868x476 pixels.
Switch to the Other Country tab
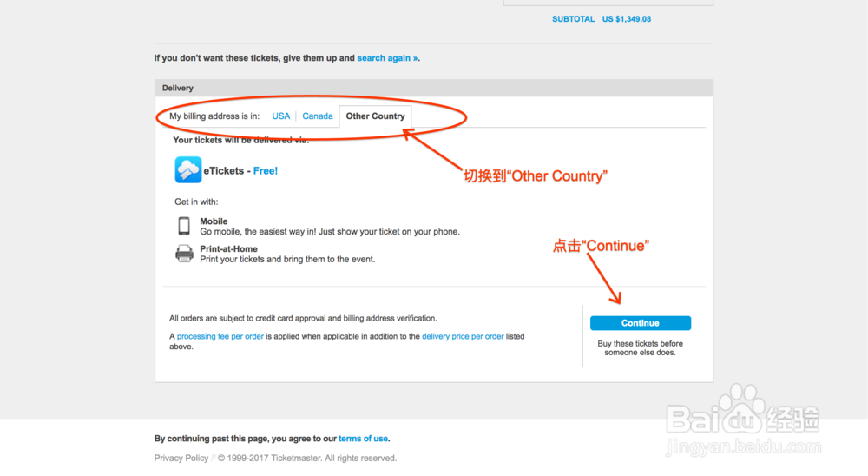375,116
